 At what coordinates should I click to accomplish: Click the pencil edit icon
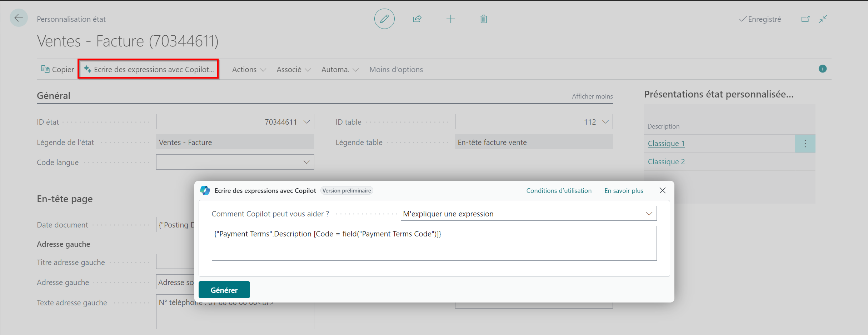pyautogui.click(x=384, y=19)
